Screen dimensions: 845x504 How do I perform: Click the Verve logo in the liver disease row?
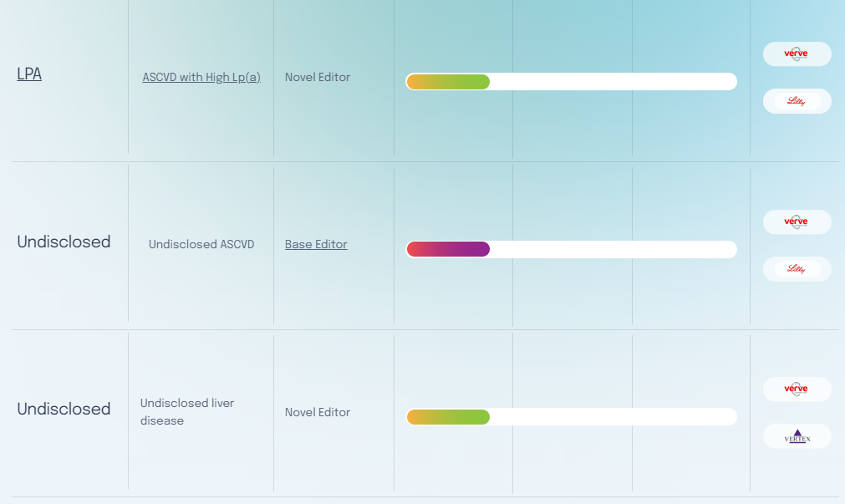(797, 389)
